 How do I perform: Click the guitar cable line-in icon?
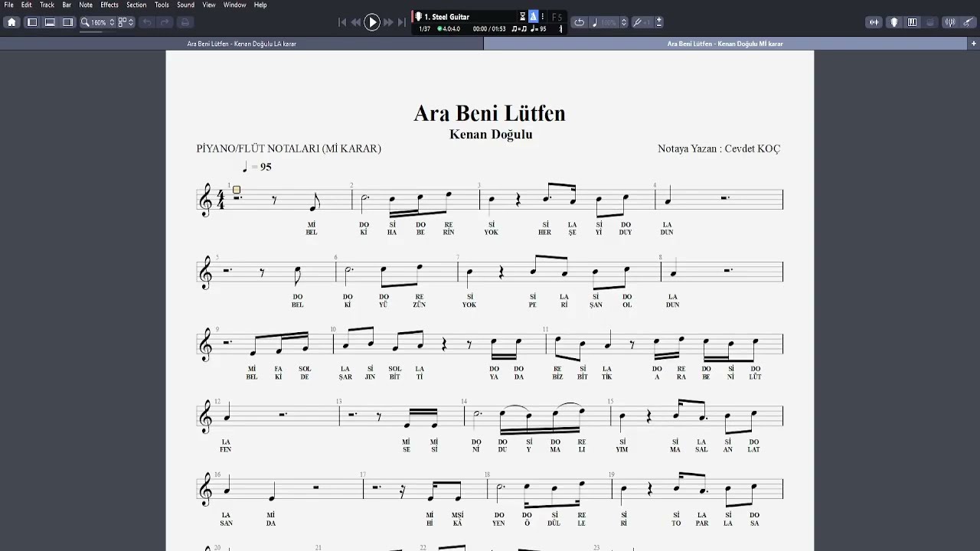pyautogui.click(x=969, y=22)
